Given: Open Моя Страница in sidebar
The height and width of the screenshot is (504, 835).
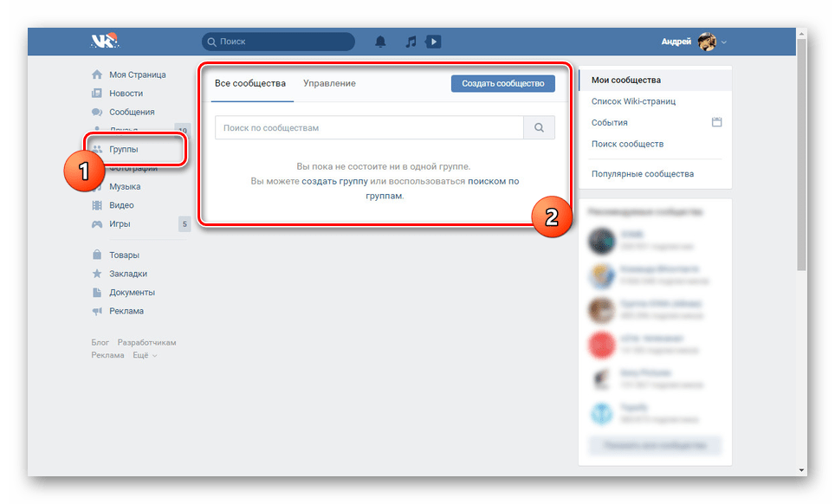Looking at the screenshot, I should [138, 74].
